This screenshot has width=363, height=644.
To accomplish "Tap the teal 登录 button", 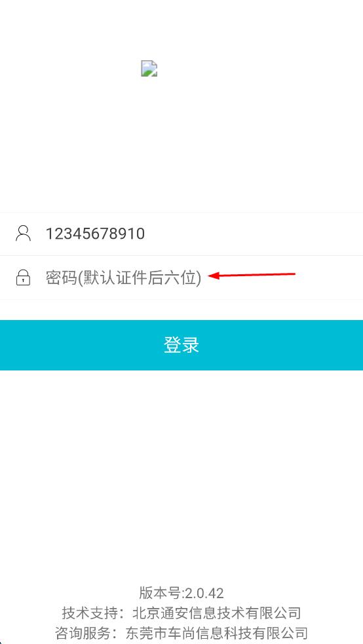I will coord(181,345).
